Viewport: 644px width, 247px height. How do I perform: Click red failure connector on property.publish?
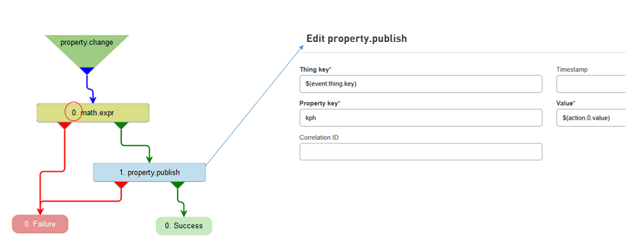[121, 185]
